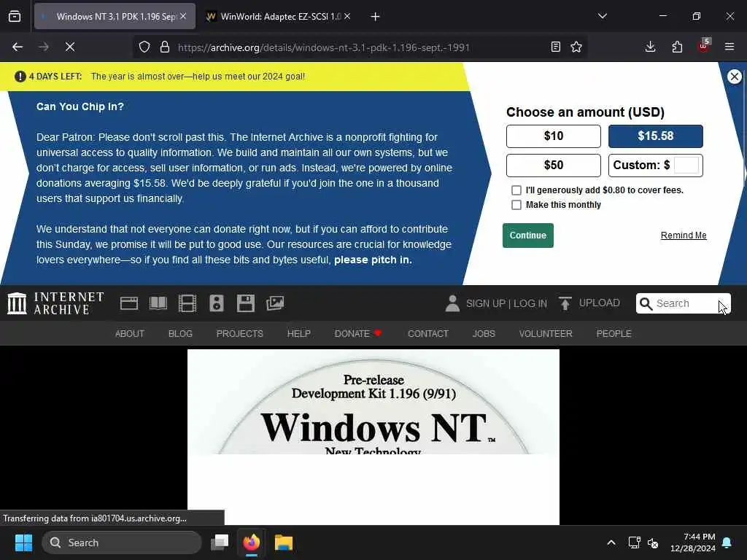747x560 pixels.
Task: Open Task View on taskbar
Action: point(220,542)
